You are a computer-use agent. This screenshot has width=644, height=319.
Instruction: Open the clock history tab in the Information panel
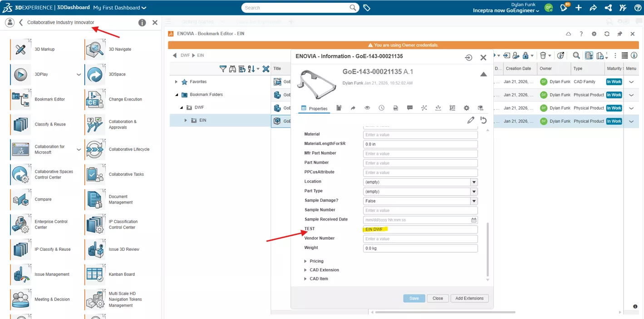(x=381, y=108)
